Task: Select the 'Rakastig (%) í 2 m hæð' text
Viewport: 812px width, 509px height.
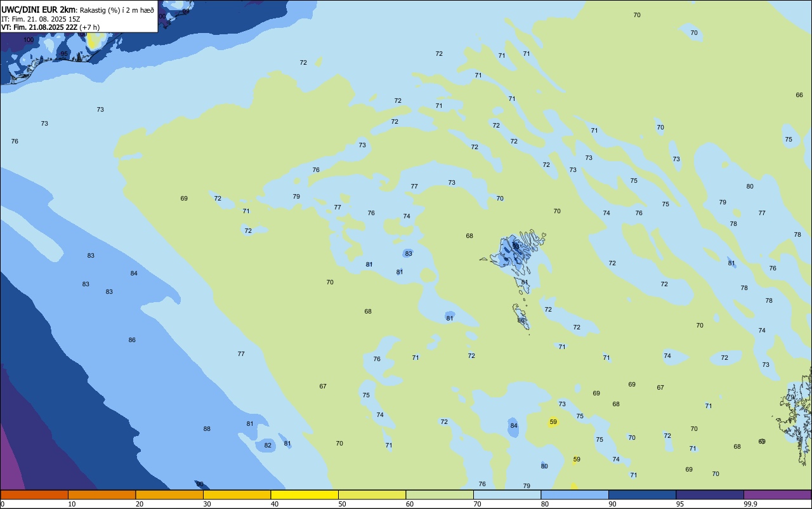Action: [117, 10]
